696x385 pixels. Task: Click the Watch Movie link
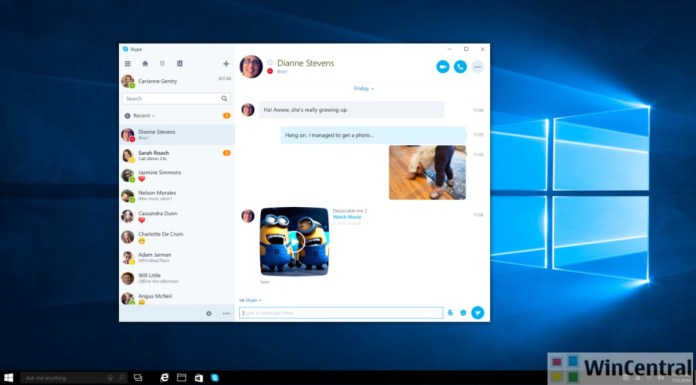(x=347, y=217)
